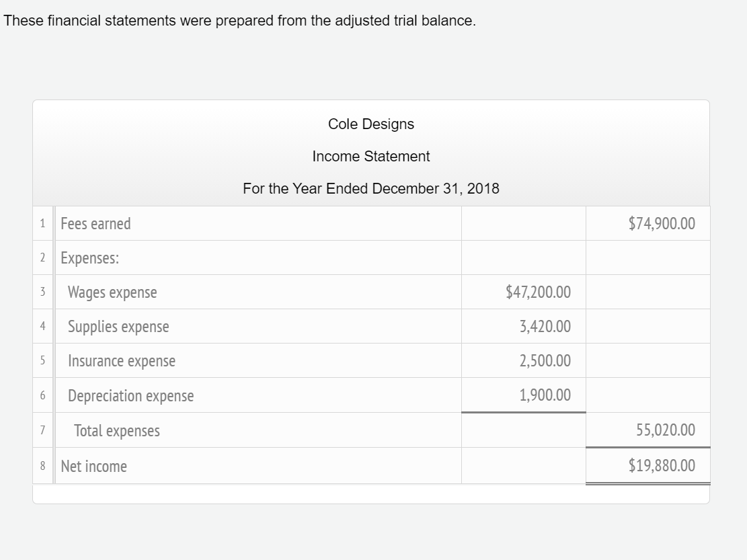The height and width of the screenshot is (560, 747).
Task: Click the Wages expense label
Action: tap(111, 292)
